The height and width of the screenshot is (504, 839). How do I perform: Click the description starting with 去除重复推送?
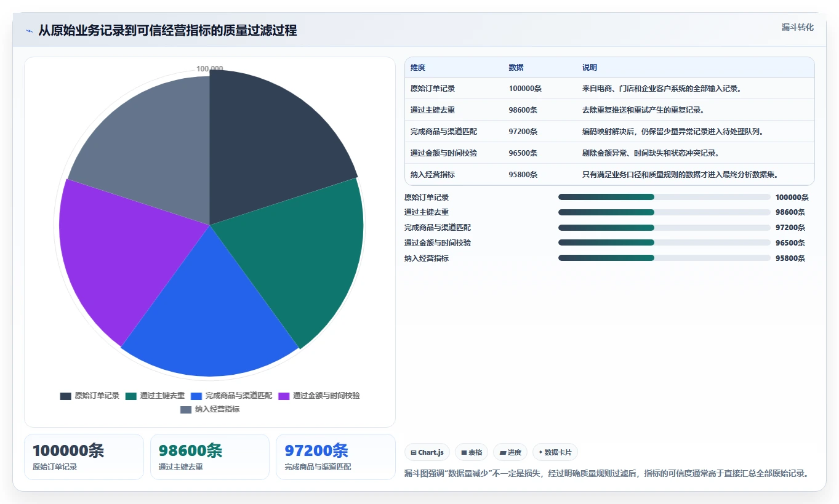coord(643,110)
